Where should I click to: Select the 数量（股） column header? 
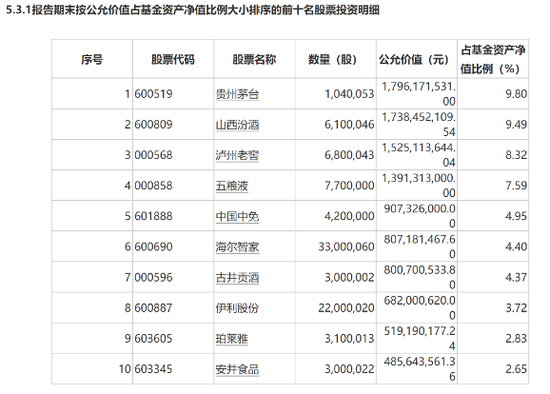coord(336,59)
